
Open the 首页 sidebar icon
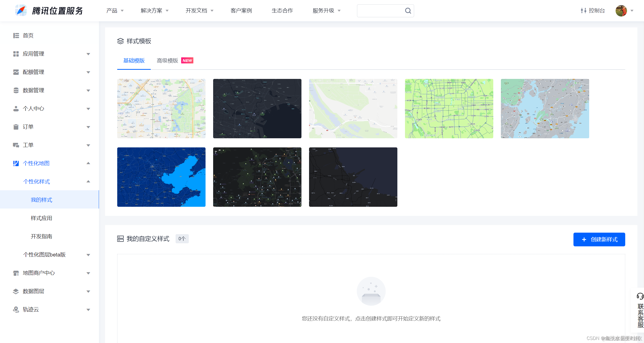point(16,36)
